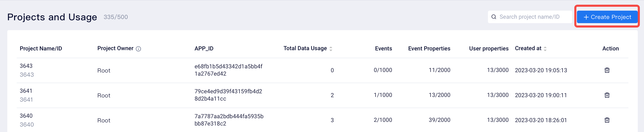644x132 pixels.
Task: Delete project 3640 with trash icon
Action: tap(607, 120)
